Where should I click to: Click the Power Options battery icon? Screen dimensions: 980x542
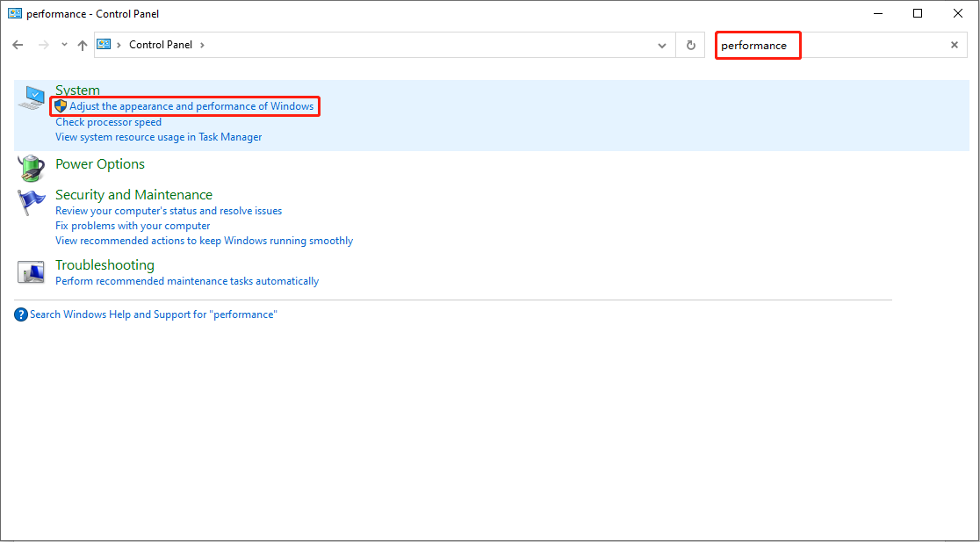[31, 168]
